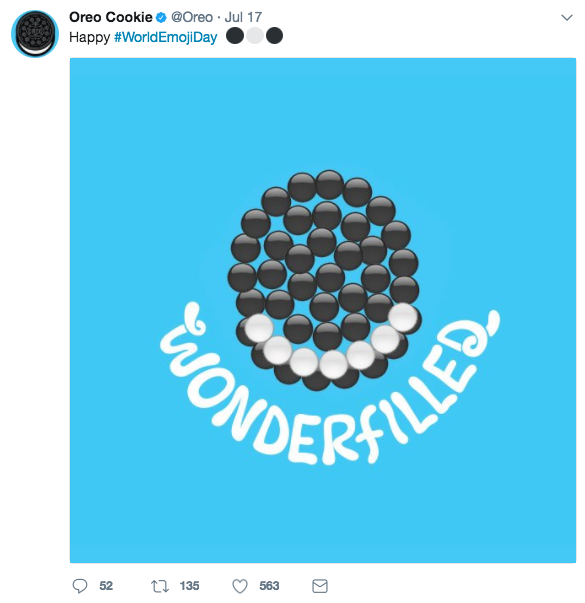The image size is (585, 603).
Task: Click the 52 replies count
Action: click(x=106, y=586)
